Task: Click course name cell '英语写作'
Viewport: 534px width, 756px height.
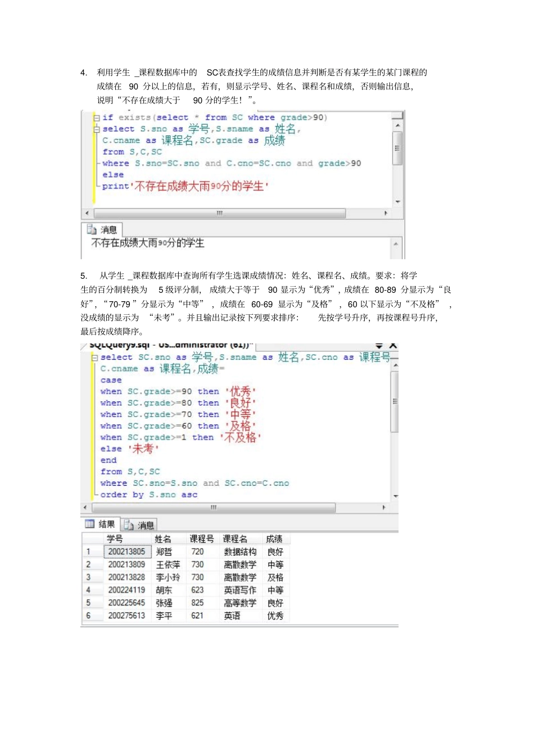Action: click(240, 590)
